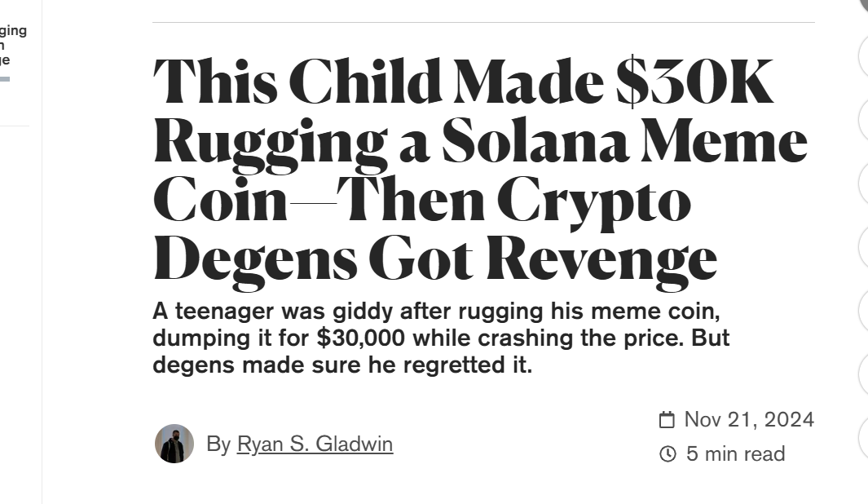The width and height of the screenshot is (868, 504).
Task: Open Ryan S. Gladwin's author avatar photo
Action: [x=174, y=444]
